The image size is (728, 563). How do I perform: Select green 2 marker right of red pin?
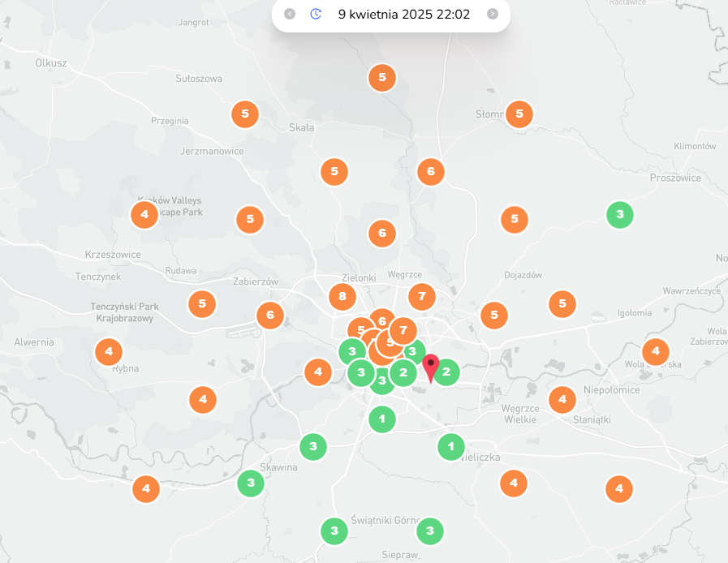click(446, 372)
